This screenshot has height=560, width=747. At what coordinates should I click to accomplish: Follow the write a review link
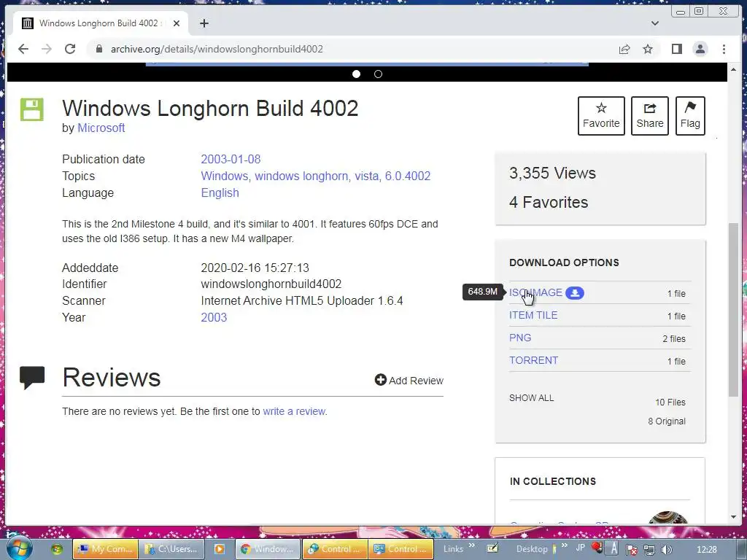[294, 411]
